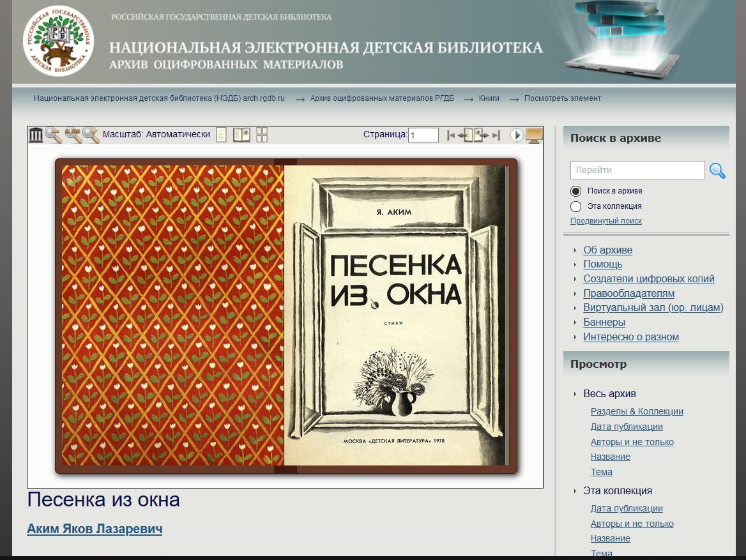Select the 'Поиск в архиве' radio option

coord(575,191)
